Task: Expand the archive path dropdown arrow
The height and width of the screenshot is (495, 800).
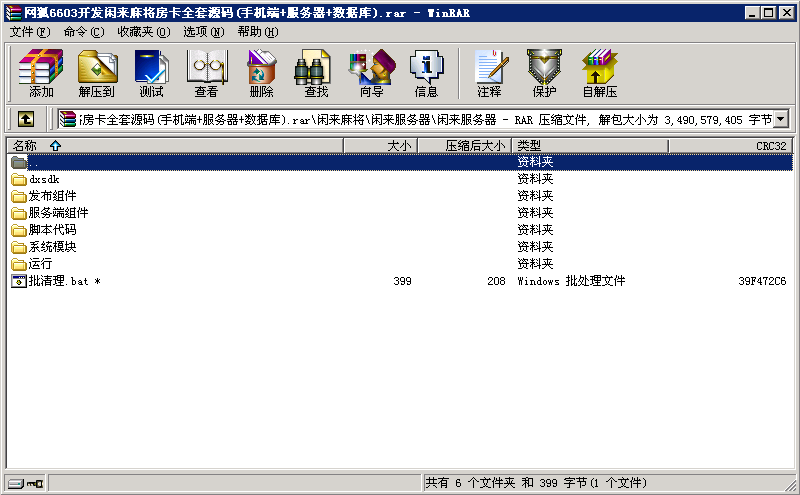Action: pos(780,119)
